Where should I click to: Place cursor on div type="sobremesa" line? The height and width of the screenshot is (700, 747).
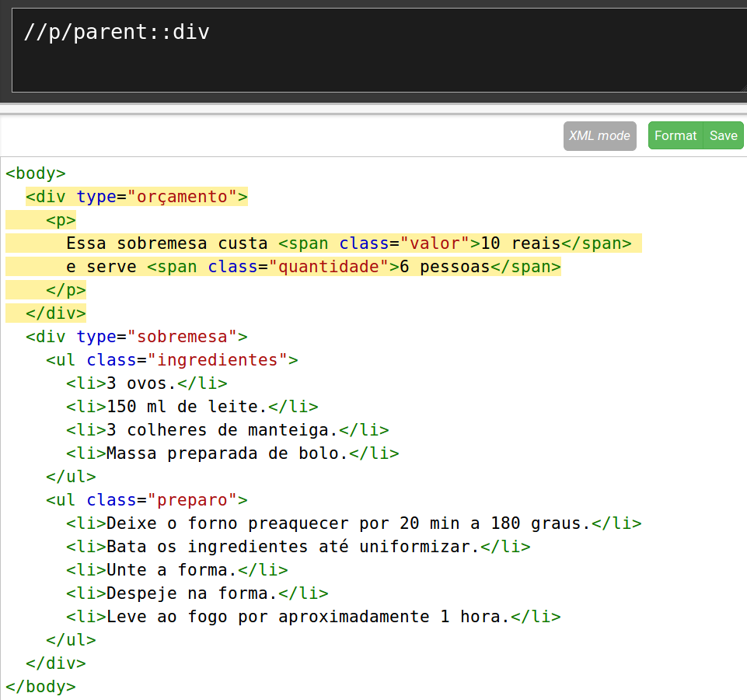point(136,337)
